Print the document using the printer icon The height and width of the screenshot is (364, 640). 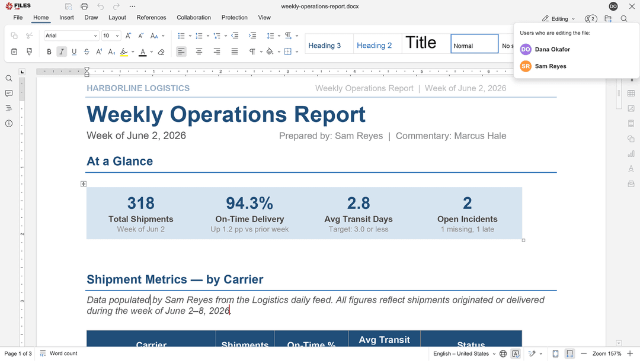tap(85, 7)
